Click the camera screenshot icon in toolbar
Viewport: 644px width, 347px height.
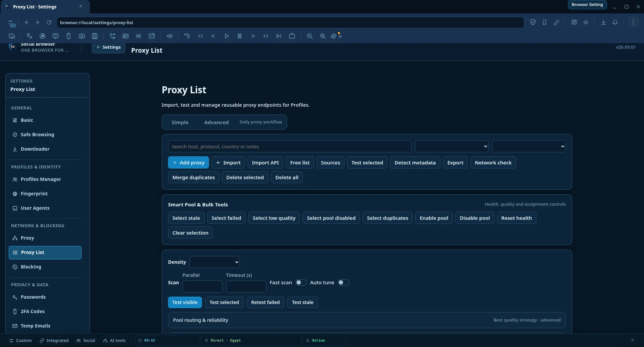pyautogui.click(x=82, y=36)
